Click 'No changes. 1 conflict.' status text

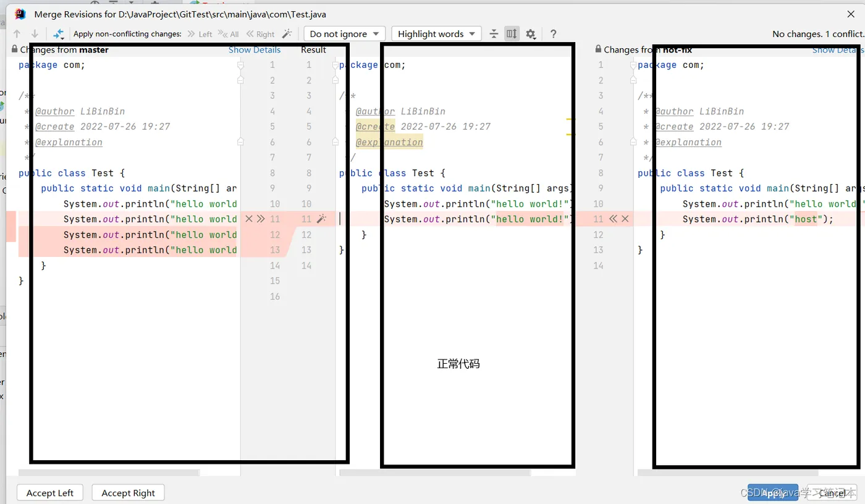pyautogui.click(x=817, y=34)
